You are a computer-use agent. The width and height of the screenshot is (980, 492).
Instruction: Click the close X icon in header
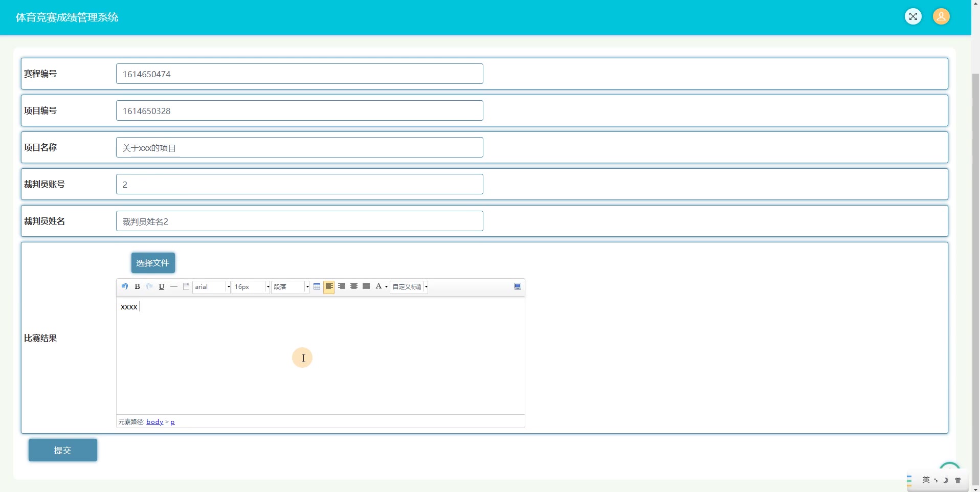tap(913, 17)
